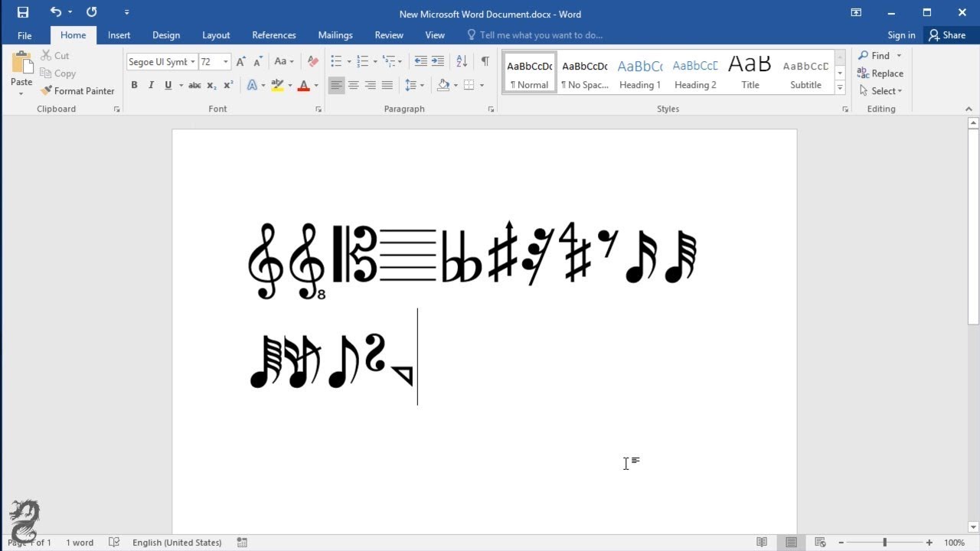Viewport: 980px width, 551px height.
Task: Align paragraph text to the right
Action: [x=371, y=85]
